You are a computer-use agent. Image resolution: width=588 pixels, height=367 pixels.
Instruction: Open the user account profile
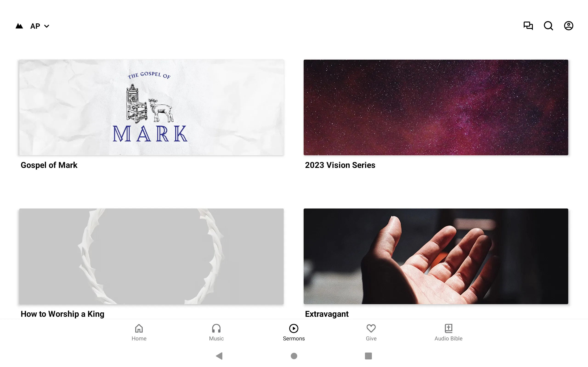pos(568,25)
